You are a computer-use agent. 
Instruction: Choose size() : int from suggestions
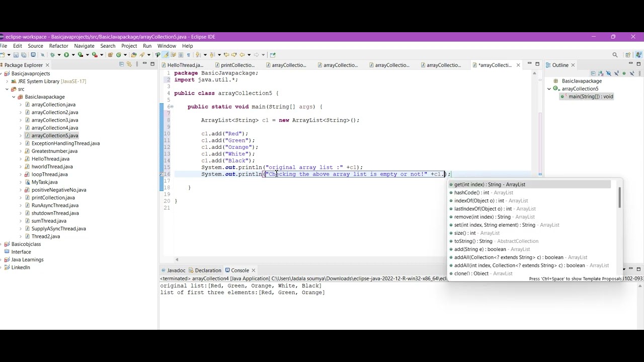click(x=477, y=233)
